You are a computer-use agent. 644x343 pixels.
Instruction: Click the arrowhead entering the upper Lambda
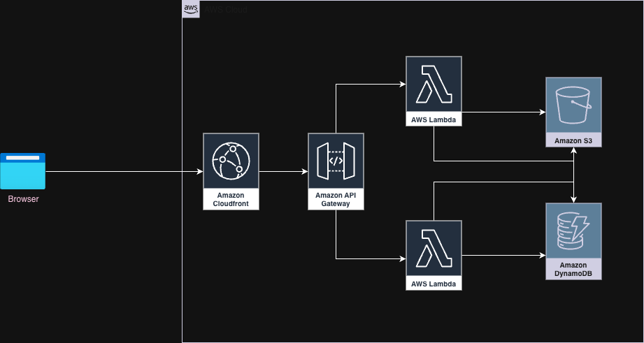click(402, 84)
